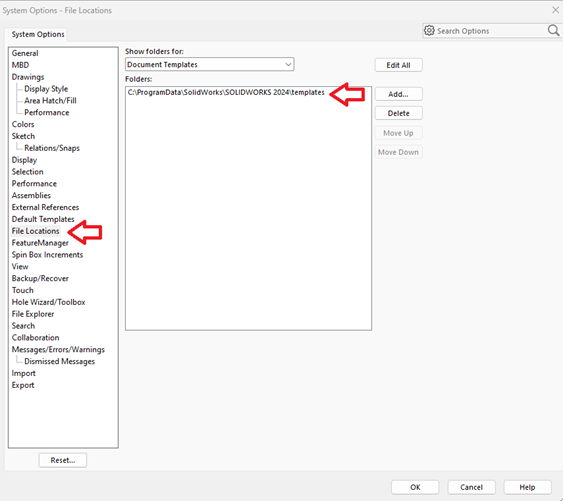This screenshot has height=501, width=563.
Task: Open the Show folders for dropdown
Action: (x=210, y=64)
